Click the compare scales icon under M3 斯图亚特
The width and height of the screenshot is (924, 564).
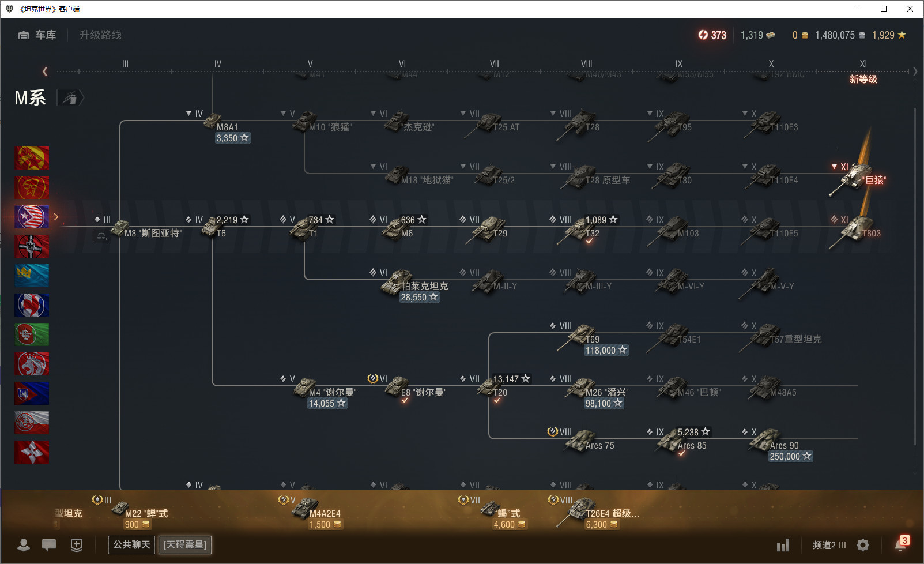pyautogui.click(x=101, y=236)
